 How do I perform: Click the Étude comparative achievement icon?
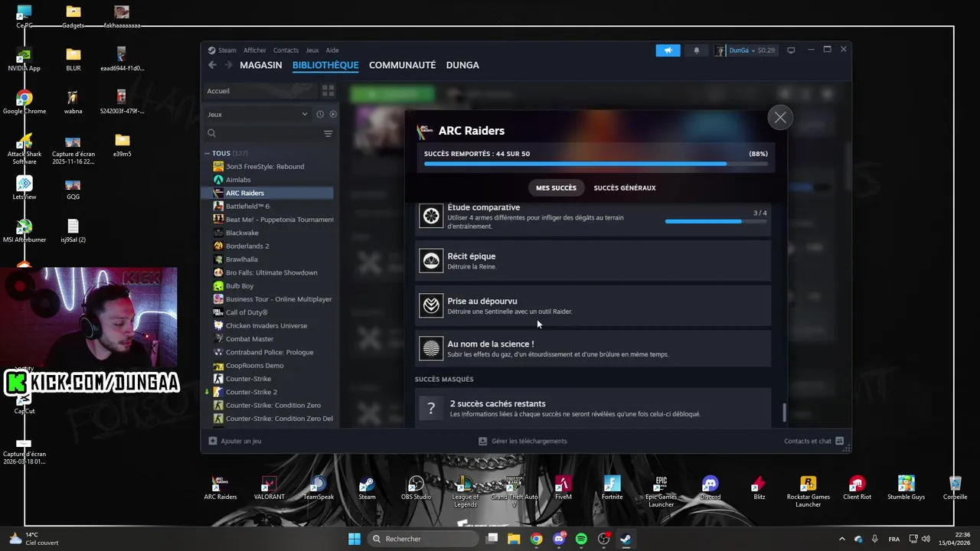click(431, 216)
